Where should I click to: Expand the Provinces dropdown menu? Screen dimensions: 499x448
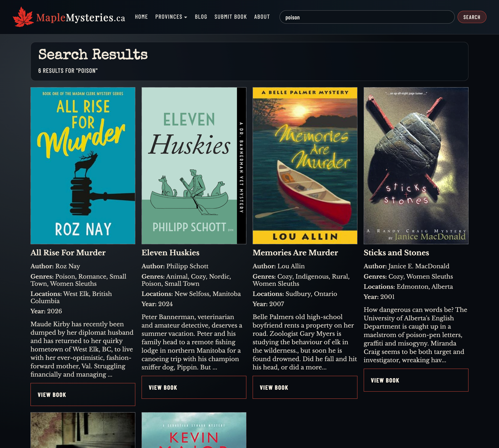tap(171, 17)
